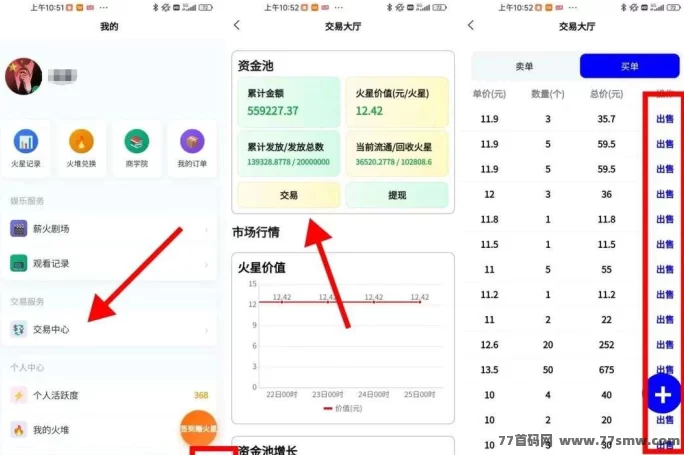Screen dimensions: 684x455
Task: Click the 火星价值 chart title
Action: (261, 267)
